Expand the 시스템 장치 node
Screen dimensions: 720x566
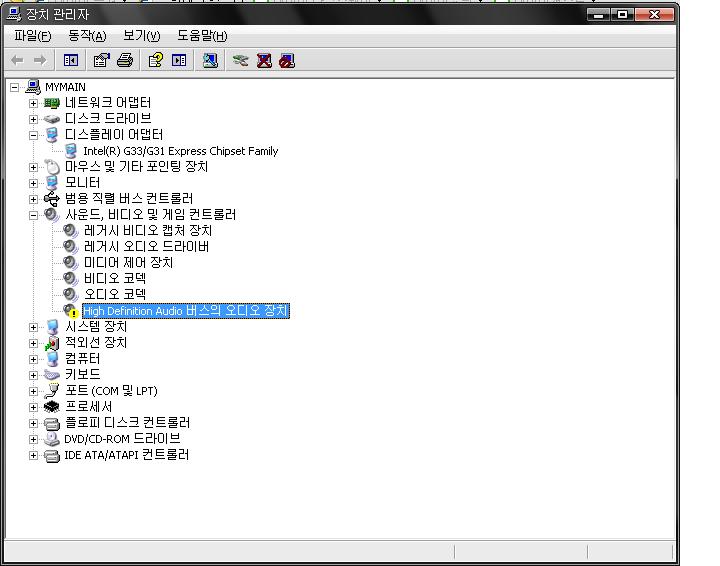[x=33, y=327]
